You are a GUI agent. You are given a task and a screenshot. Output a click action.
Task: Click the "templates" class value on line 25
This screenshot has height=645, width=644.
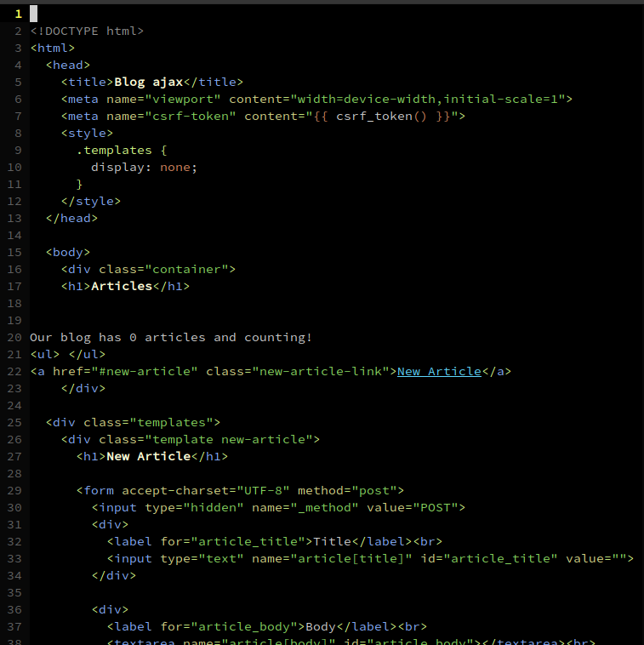[172, 422]
